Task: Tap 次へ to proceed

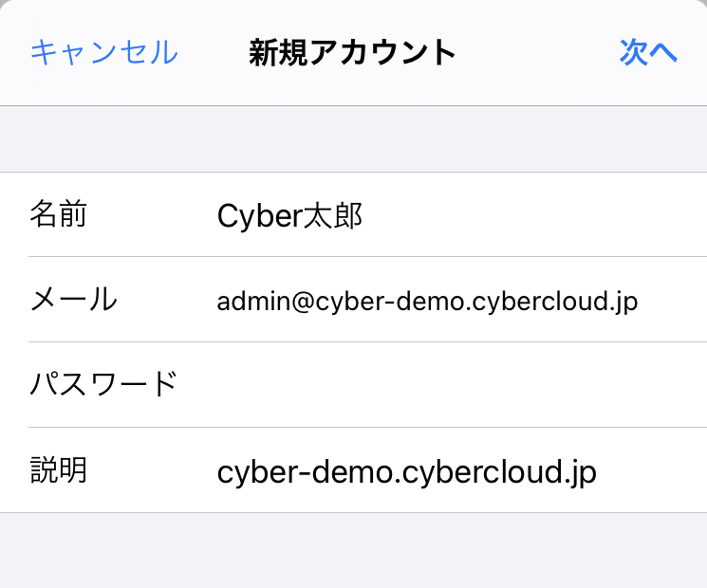Action: pos(648,52)
